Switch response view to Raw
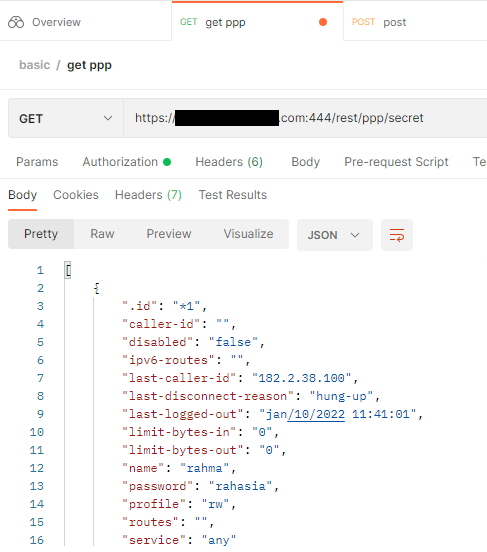The height and width of the screenshot is (552, 487). tap(102, 234)
